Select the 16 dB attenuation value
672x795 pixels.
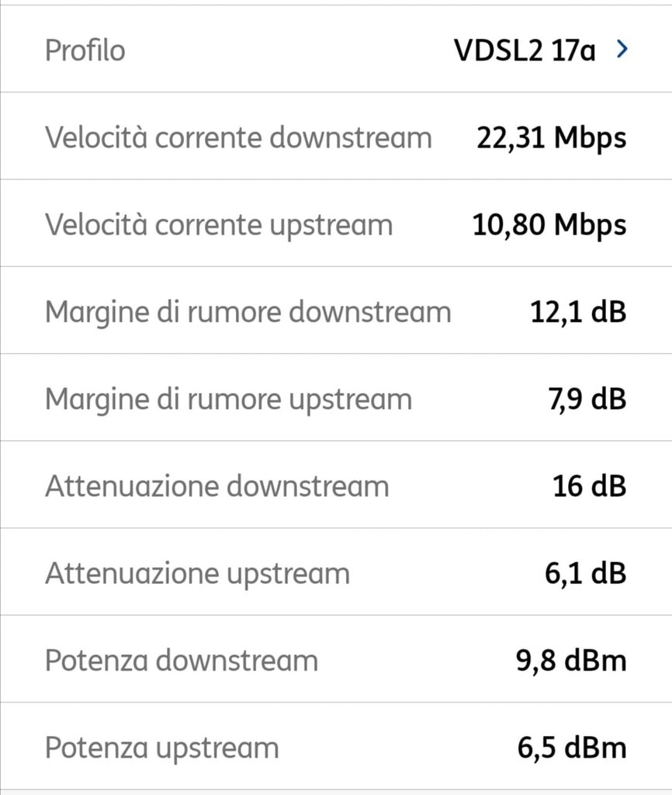coord(590,487)
